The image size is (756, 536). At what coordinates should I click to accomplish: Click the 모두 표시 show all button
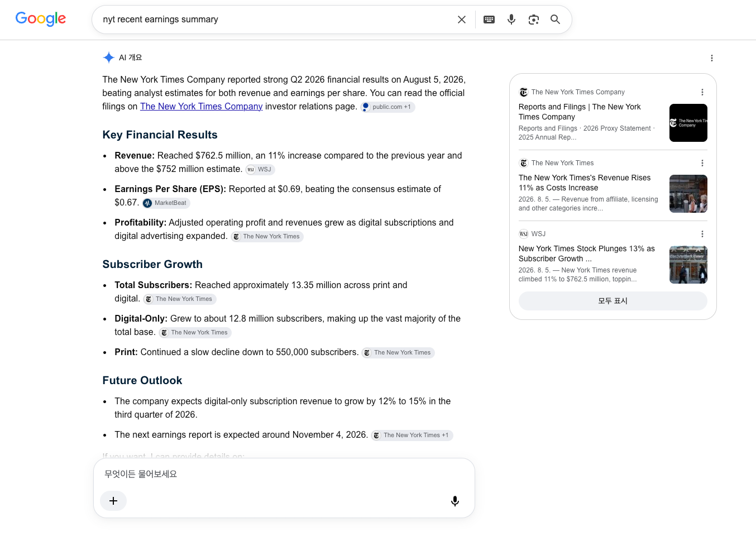pyautogui.click(x=613, y=301)
